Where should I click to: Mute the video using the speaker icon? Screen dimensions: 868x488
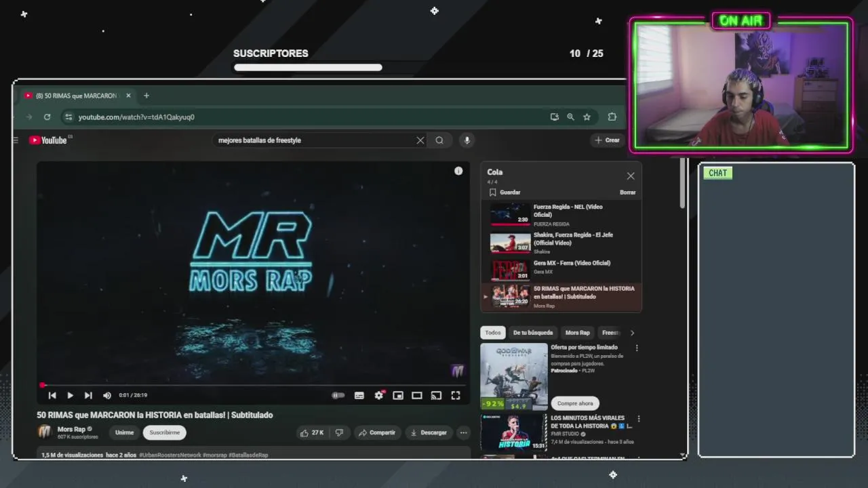click(x=106, y=395)
